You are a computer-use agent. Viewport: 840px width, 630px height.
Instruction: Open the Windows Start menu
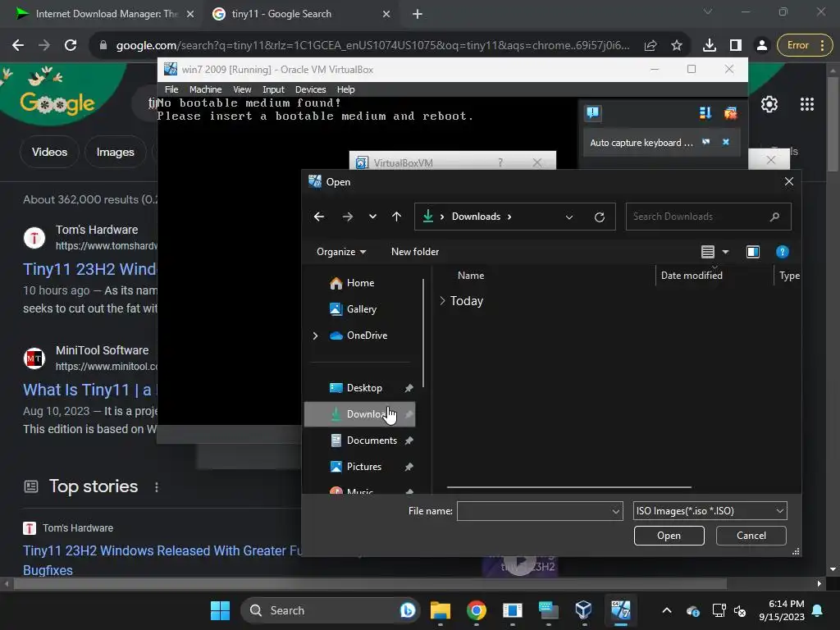[x=220, y=610]
